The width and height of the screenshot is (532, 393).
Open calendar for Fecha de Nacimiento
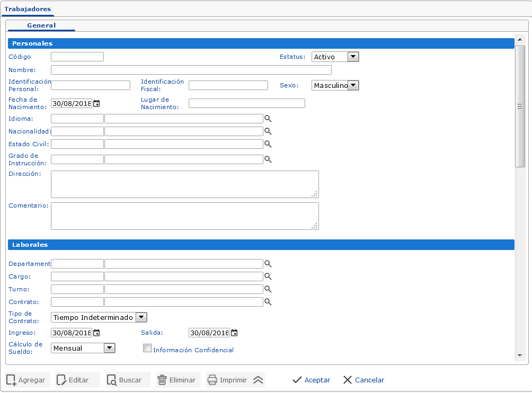[96, 103]
